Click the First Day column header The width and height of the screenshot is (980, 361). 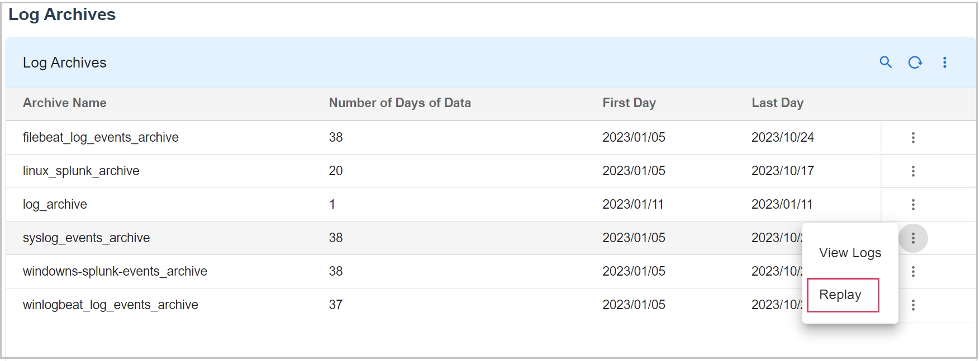pyautogui.click(x=629, y=103)
